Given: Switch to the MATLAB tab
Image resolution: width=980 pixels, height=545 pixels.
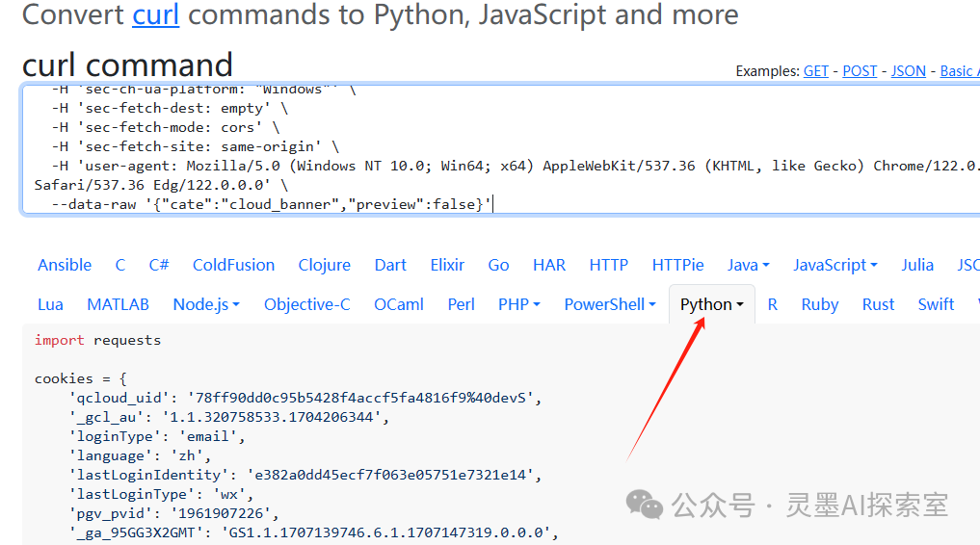Looking at the screenshot, I should pos(118,304).
